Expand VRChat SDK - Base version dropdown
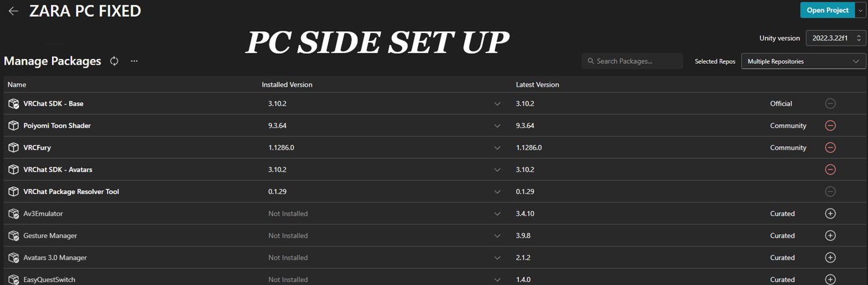The width and height of the screenshot is (868, 285). coord(497,104)
